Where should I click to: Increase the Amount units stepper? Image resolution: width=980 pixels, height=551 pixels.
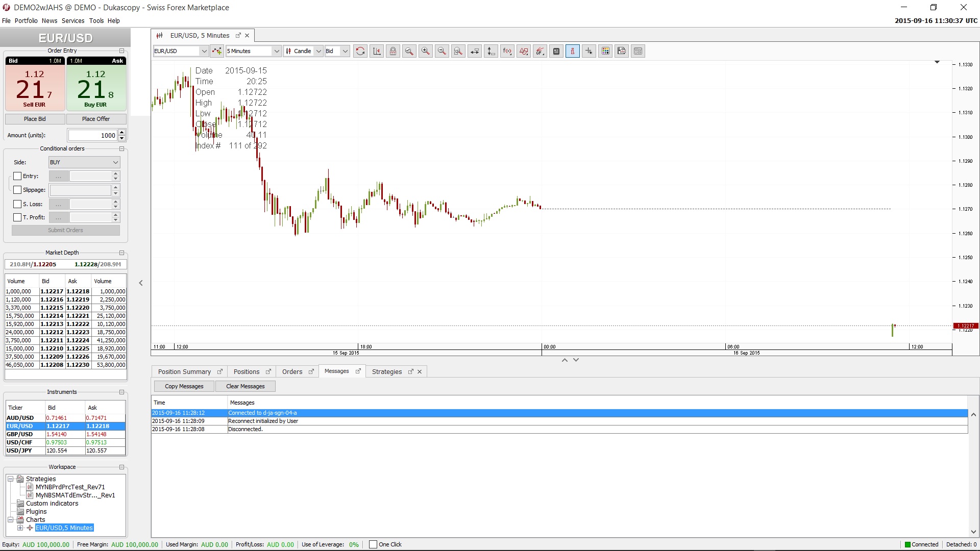(x=121, y=133)
